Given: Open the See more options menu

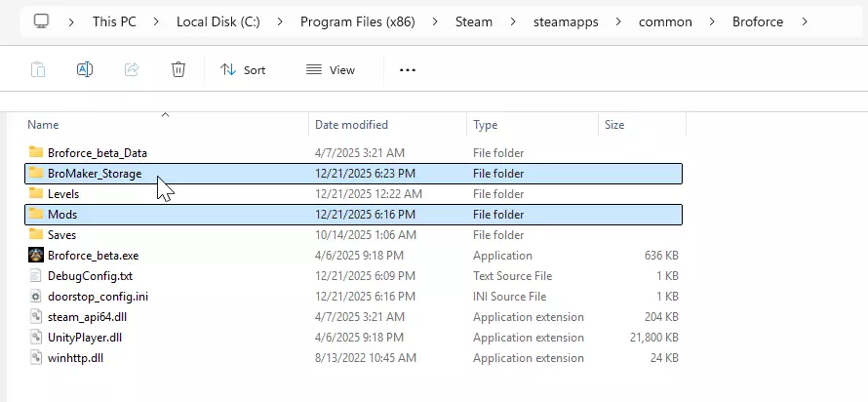Looking at the screenshot, I should tap(408, 69).
